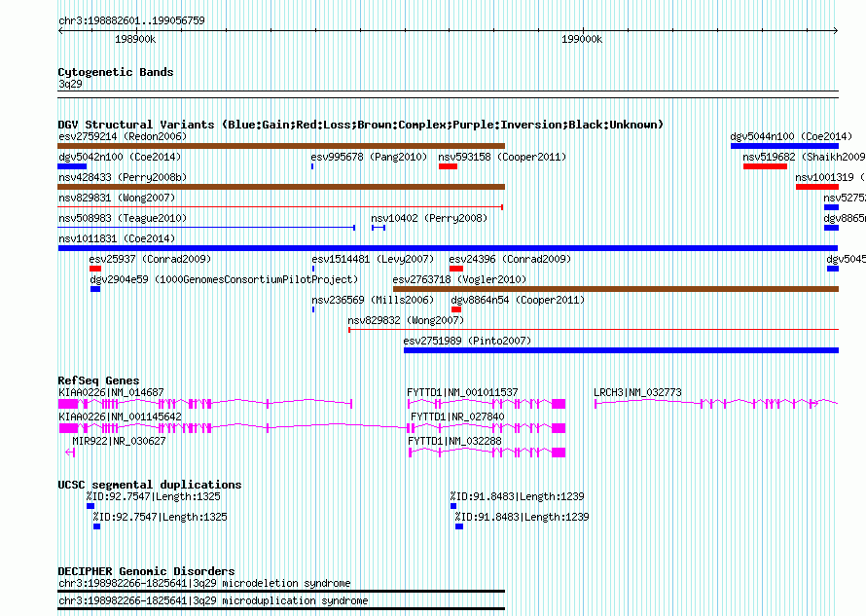Select the FYTTD1|NR_027840 transcript label
The image size is (866, 616).
point(458,417)
